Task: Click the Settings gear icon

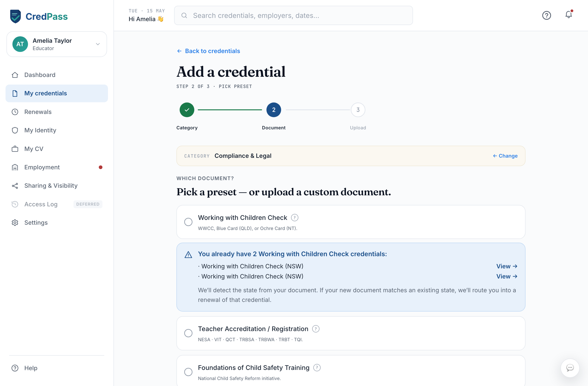Action: click(15, 223)
